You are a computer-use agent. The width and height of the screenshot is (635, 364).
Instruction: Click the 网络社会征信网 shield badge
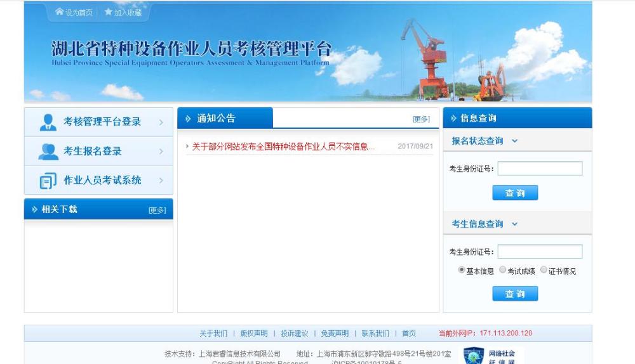point(474,356)
